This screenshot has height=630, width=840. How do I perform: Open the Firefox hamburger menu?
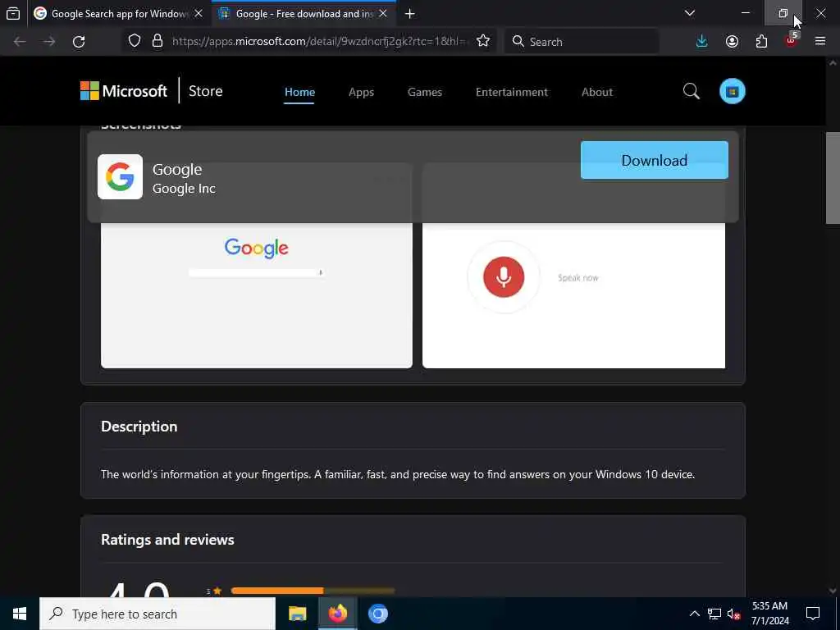click(820, 41)
